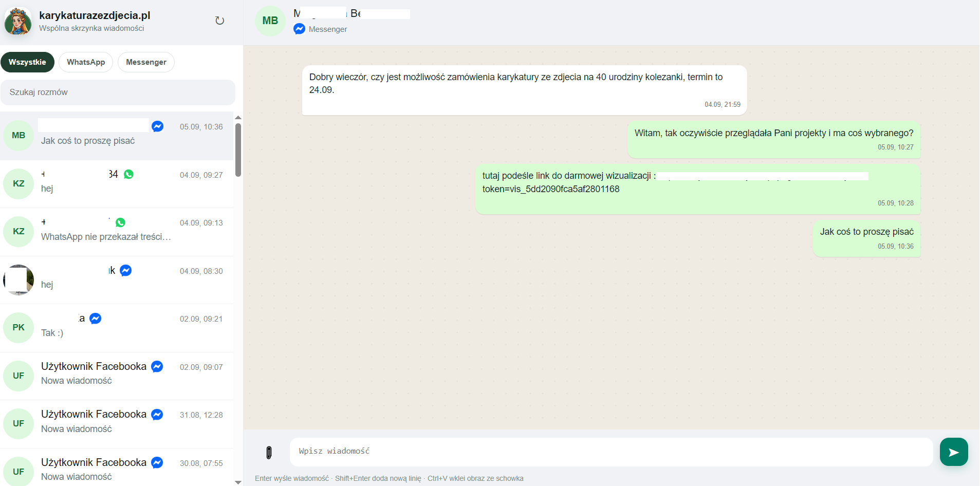Click the visualization link message with token

click(x=698, y=189)
